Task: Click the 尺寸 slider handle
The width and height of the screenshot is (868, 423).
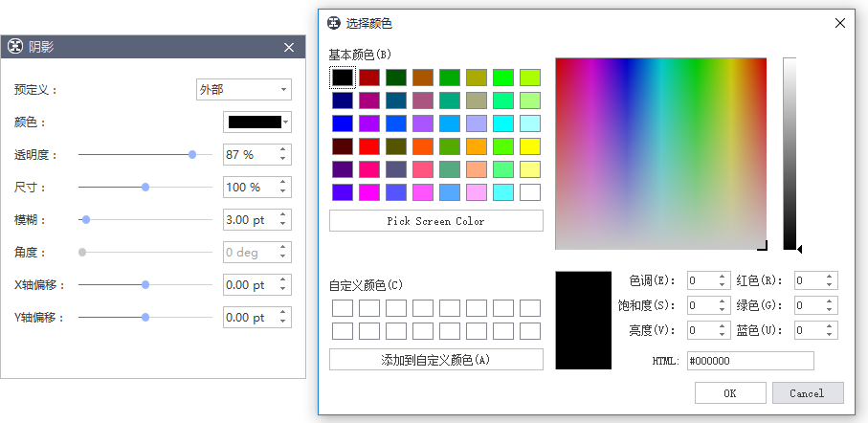Action: click(145, 188)
